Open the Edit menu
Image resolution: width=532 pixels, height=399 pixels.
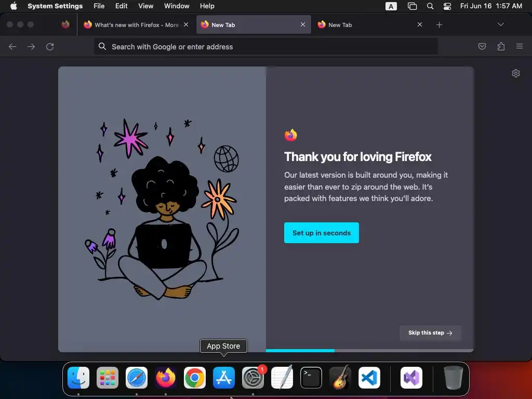(x=121, y=6)
